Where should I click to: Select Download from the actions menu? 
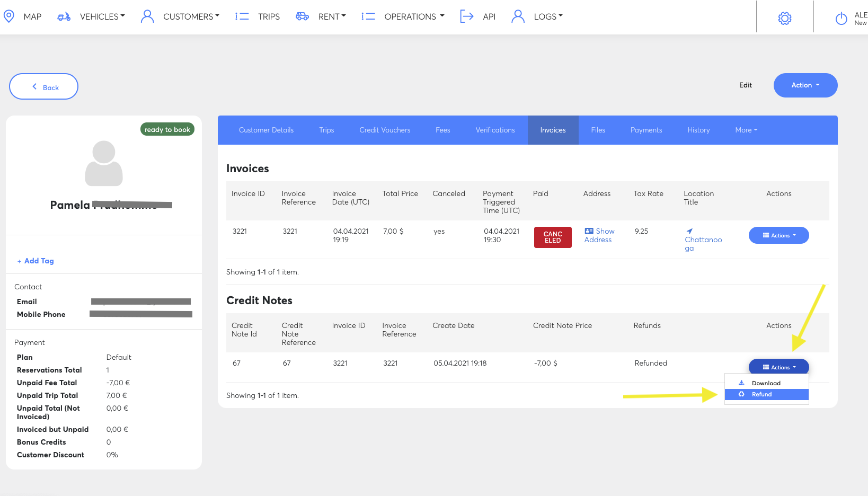(766, 383)
